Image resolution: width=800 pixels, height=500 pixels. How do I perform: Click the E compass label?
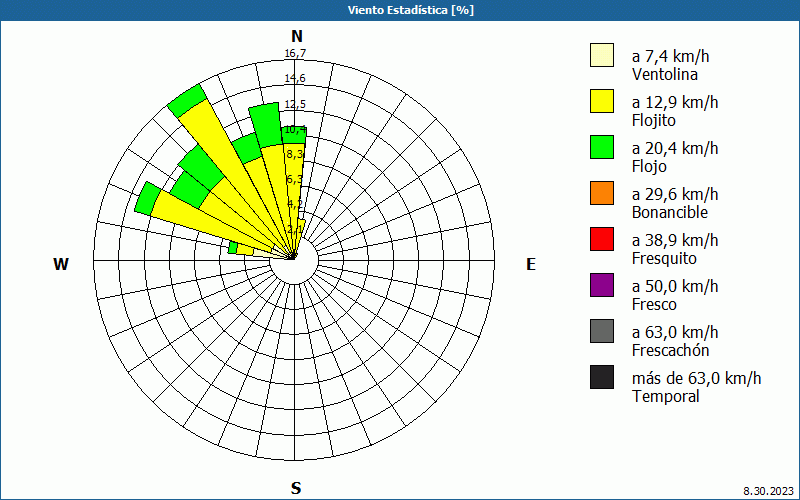pyautogui.click(x=531, y=264)
